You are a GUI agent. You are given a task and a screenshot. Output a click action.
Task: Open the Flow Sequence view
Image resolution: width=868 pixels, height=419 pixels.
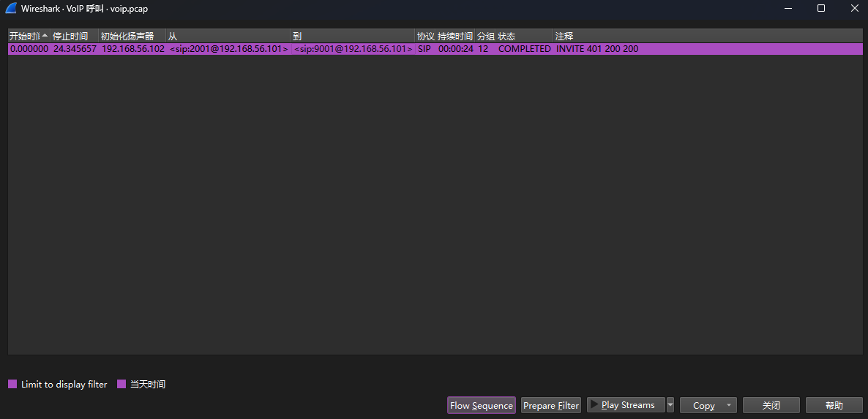click(481, 405)
